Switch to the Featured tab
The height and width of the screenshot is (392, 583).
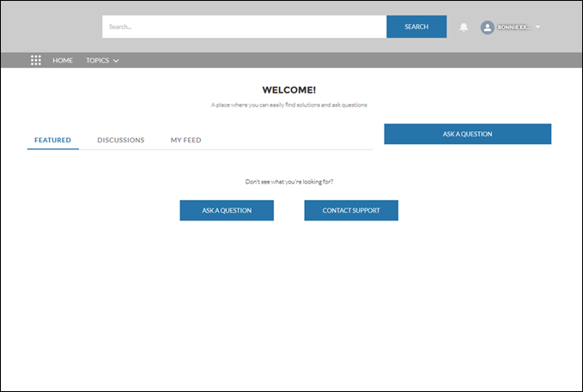(x=52, y=140)
